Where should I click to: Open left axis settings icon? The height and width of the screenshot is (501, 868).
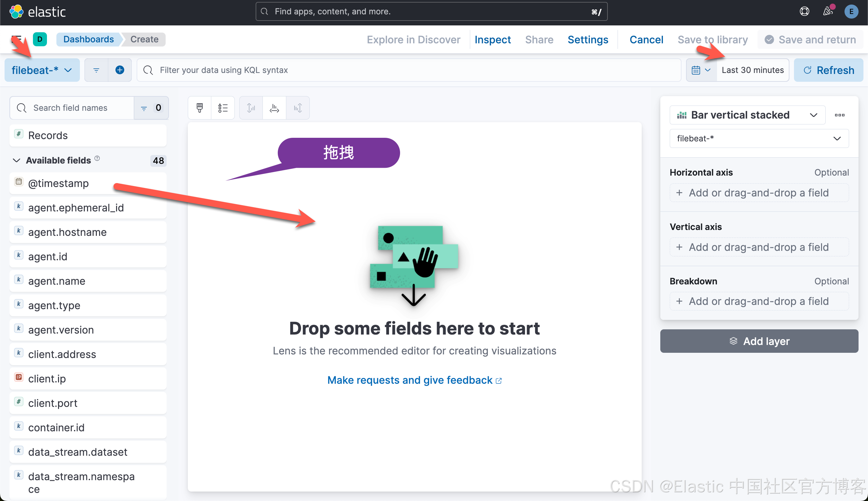coord(251,108)
